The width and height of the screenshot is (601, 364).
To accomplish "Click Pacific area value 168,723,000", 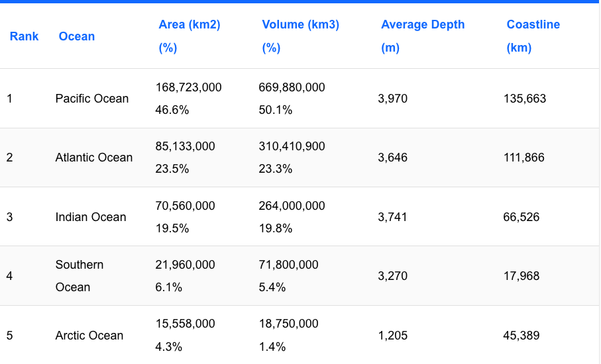I will (x=189, y=87).
